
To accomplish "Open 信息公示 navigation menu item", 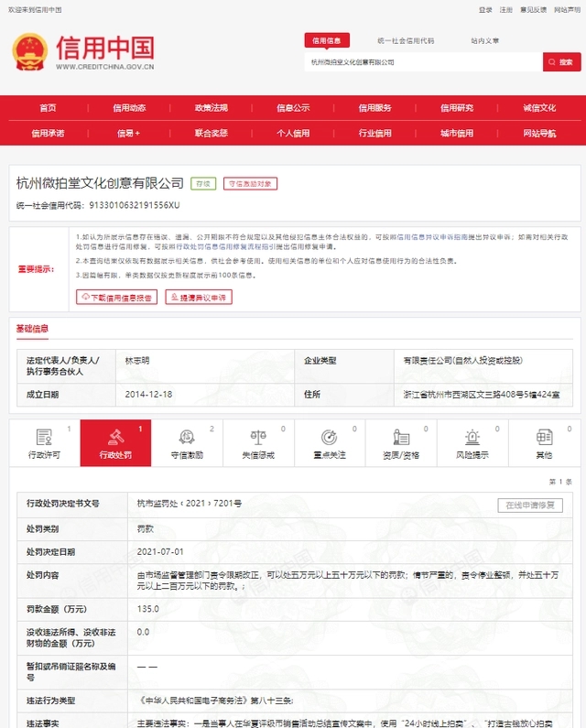I will [x=293, y=108].
